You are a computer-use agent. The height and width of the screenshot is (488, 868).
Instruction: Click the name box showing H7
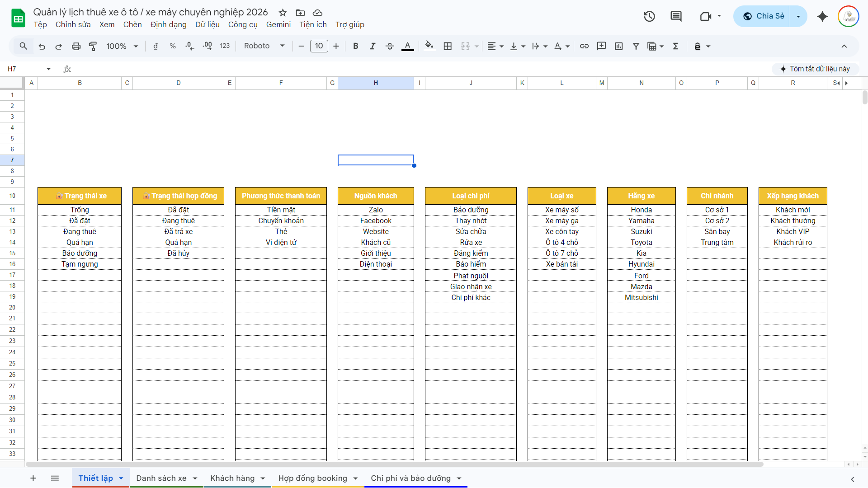click(25, 69)
